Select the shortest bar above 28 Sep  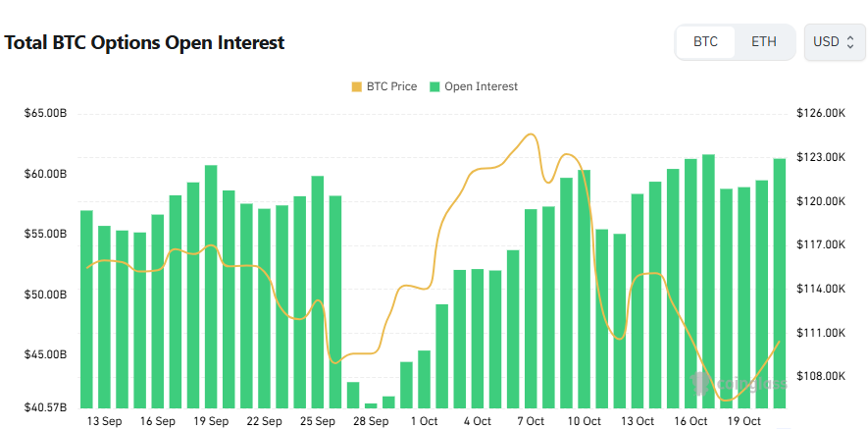pos(371,404)
